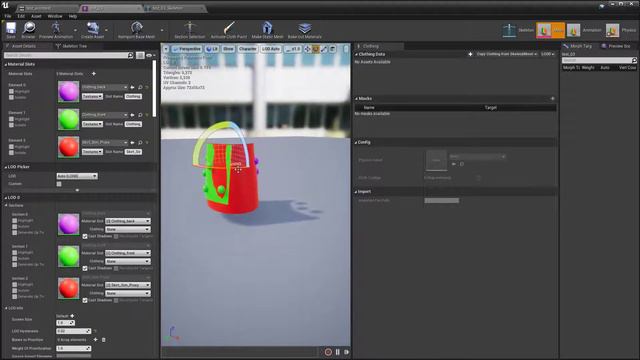Click the Create Asset toolbar icon

coord(93,28)
